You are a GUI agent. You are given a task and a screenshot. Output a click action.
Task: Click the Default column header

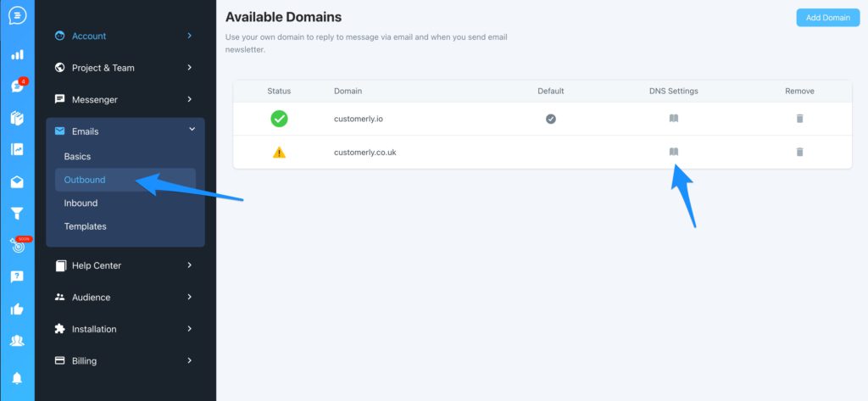551,91
